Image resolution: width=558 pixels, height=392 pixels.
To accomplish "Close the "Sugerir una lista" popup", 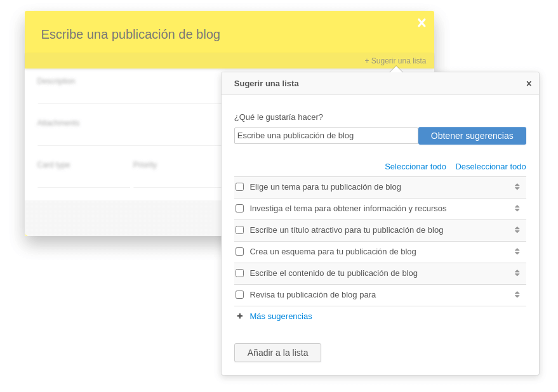I will coord(529,83).
